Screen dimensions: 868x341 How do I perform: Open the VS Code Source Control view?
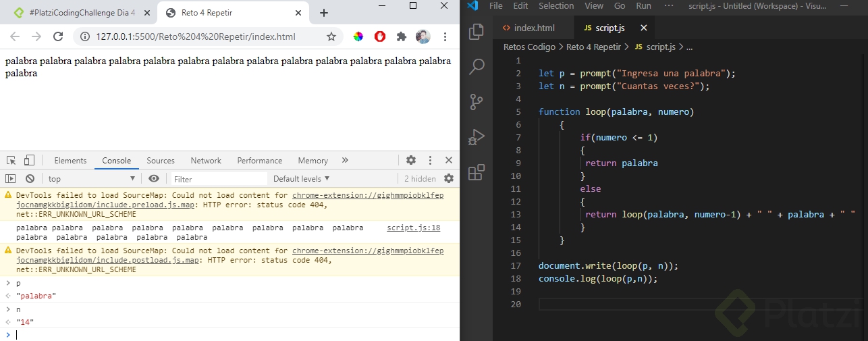pos(477,101)
